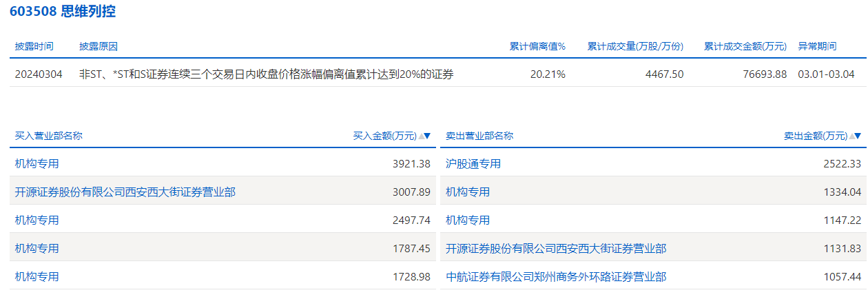Click the 沪股通专用 seller link
The image size is (868, 297).
click(473, 164)
